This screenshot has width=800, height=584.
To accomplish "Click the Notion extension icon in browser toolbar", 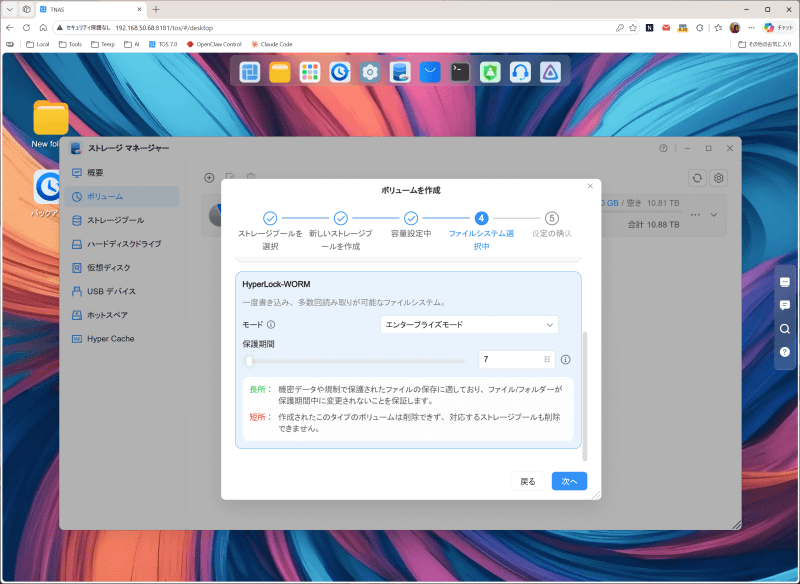I will point(649,28).
